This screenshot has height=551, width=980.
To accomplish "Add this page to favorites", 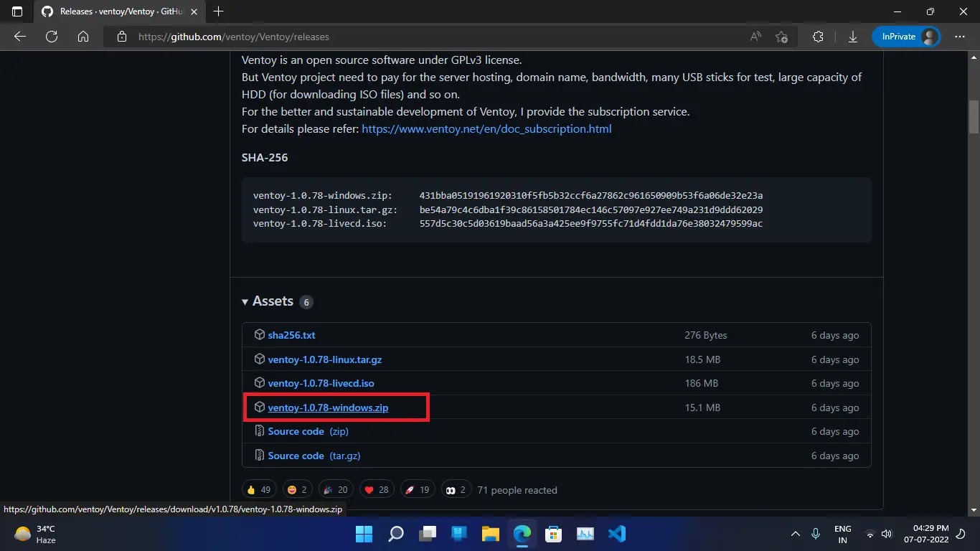I will point(781,37).
